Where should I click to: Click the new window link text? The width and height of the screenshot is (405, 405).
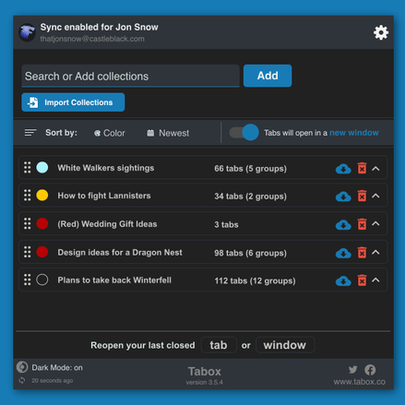354,133
